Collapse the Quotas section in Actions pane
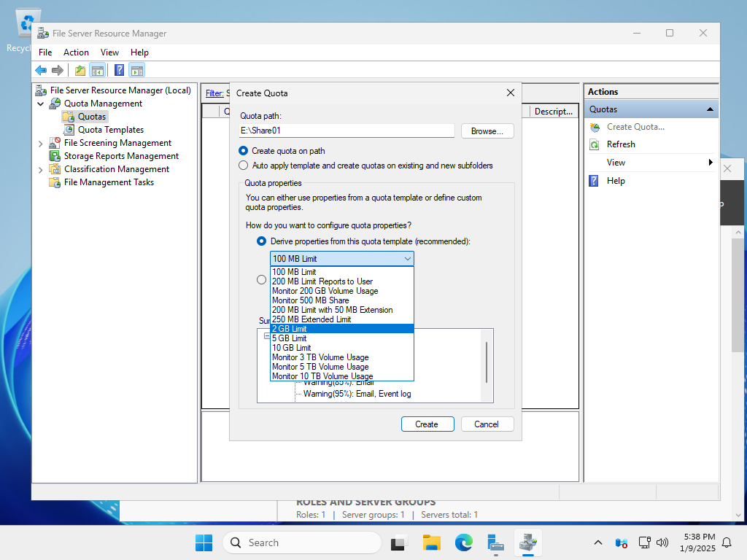 click(x=710, y=109)
